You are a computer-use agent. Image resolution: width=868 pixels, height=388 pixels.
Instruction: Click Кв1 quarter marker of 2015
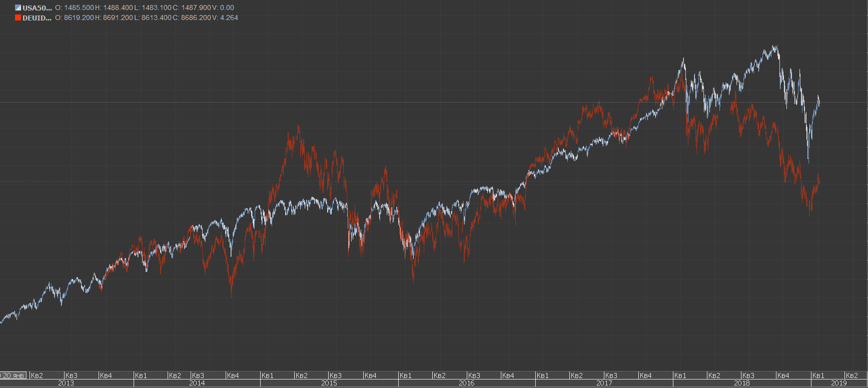coord(268,375)
